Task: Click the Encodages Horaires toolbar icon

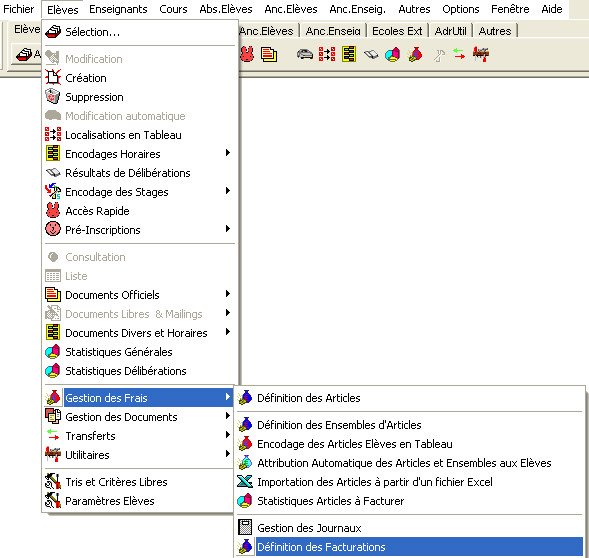Action: [x=349, y=54]
